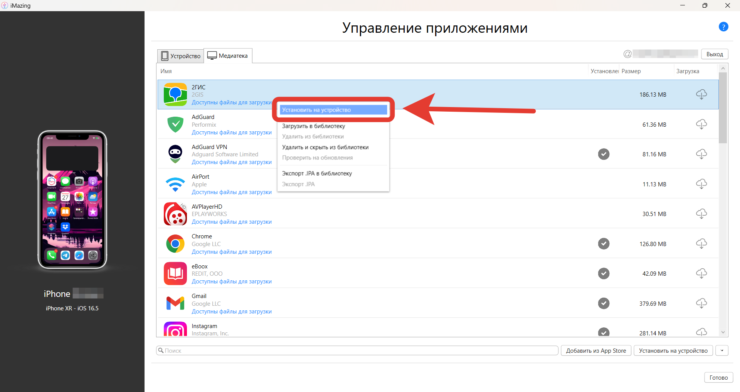This screenshot has height=392, width=740.
Task: Sort by Размер column header
Action: click(x=631, y=71)
